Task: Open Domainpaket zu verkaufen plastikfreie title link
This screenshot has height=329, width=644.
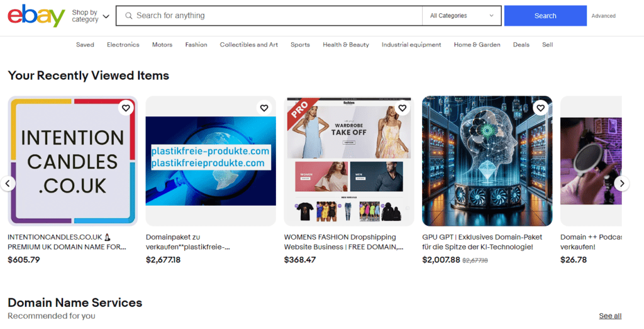Action: coord(187,242)
